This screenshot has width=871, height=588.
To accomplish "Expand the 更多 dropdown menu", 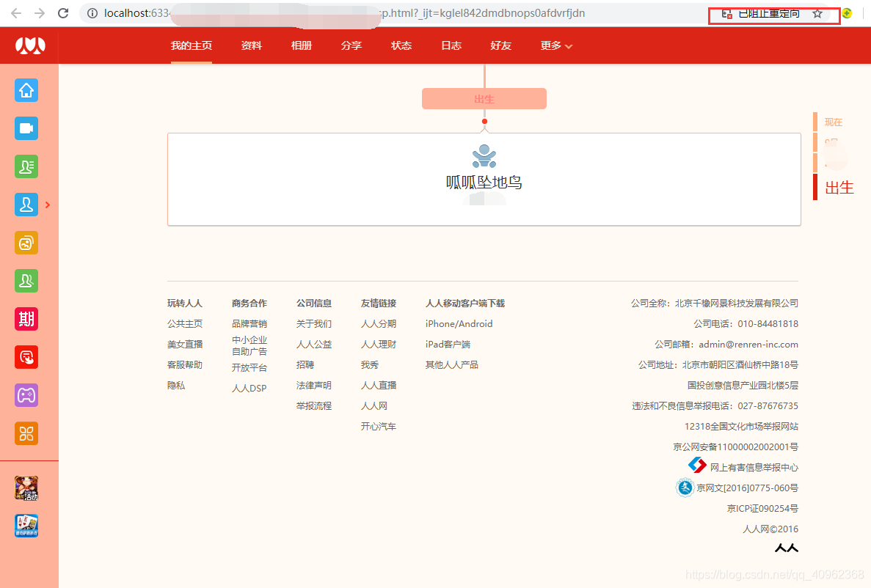I will coord(556,45).
